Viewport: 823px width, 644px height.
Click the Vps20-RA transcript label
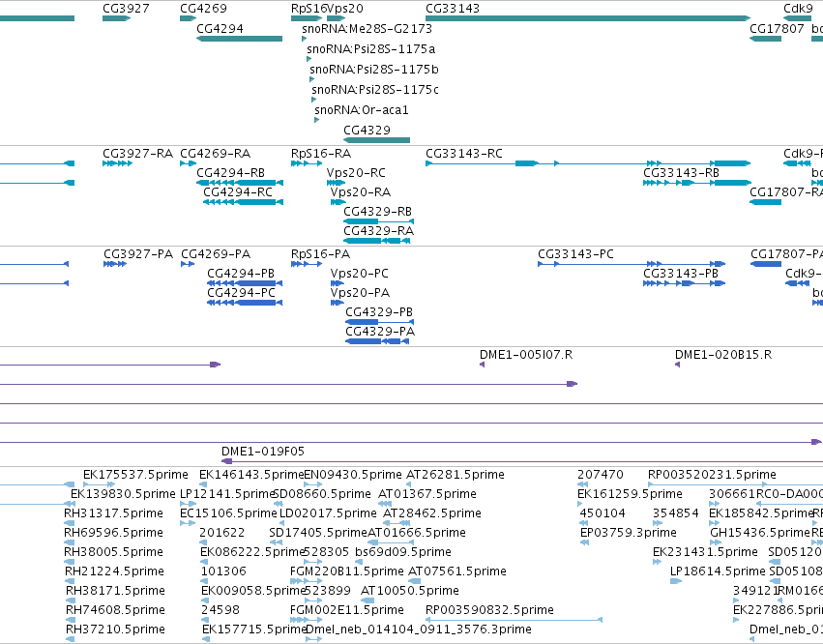361,192
